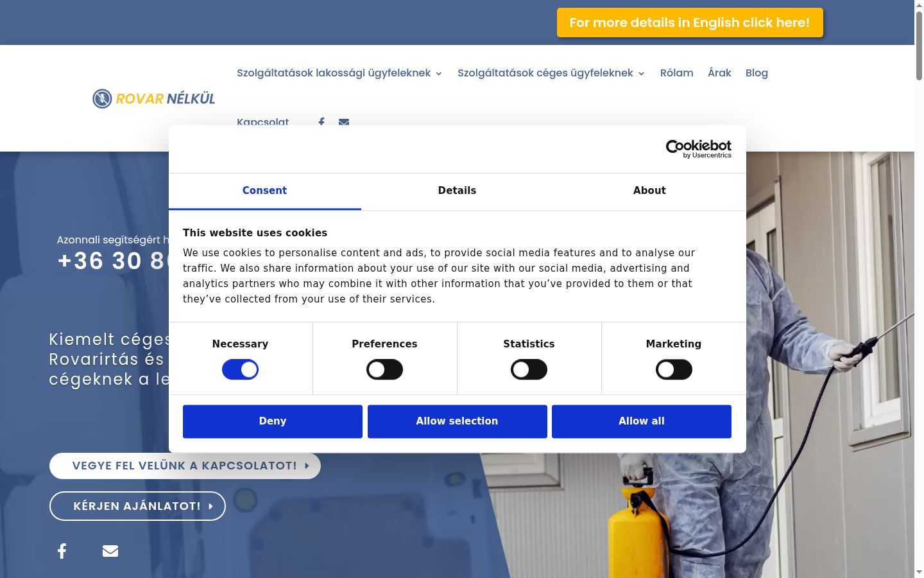
Task: Open Facebook icon below Kérjen ajánlatot button
Action: [62, 550]
